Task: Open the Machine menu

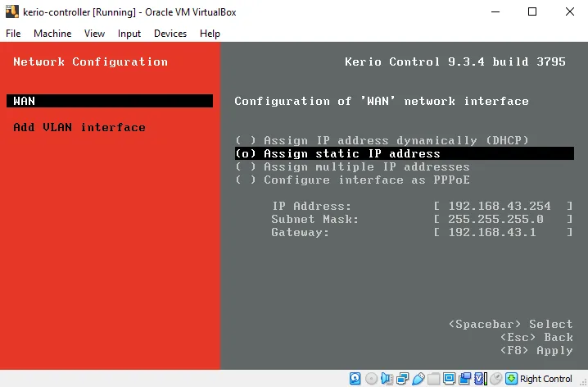Action: pyautogui.click(x=52, y=34)
